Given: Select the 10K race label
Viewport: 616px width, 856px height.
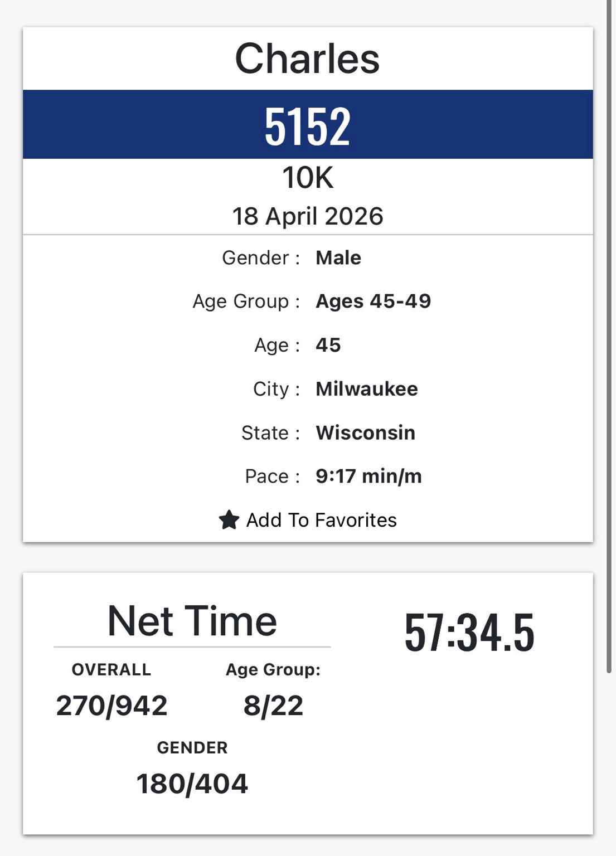Looking at the screenshot, I should point(308,178).
